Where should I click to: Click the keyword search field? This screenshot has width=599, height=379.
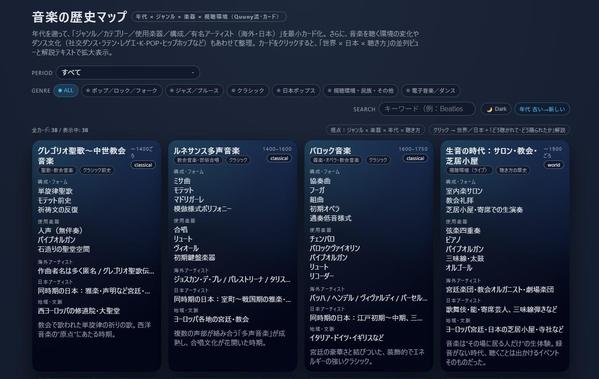(x=427, y=109)
